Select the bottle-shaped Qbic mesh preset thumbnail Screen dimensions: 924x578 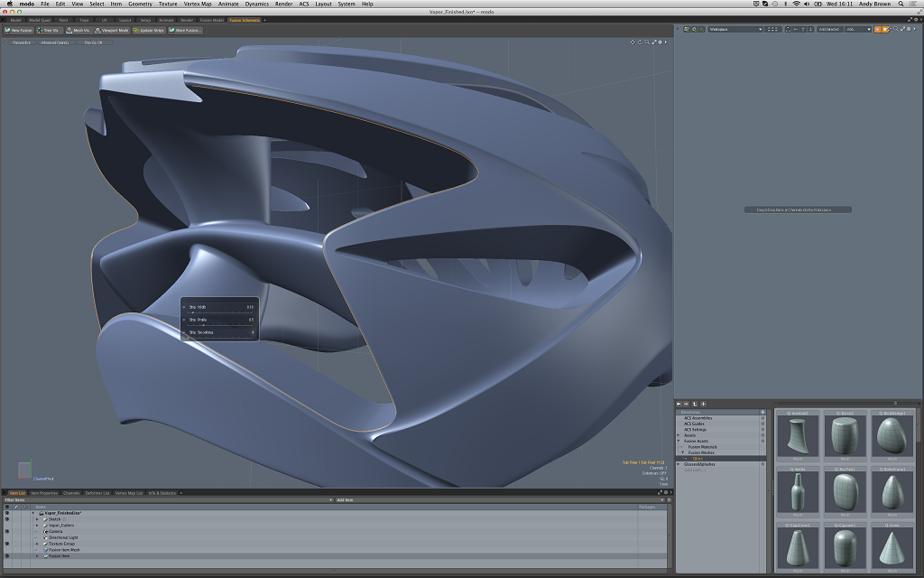pyautogui.click(x=797, y=490)
